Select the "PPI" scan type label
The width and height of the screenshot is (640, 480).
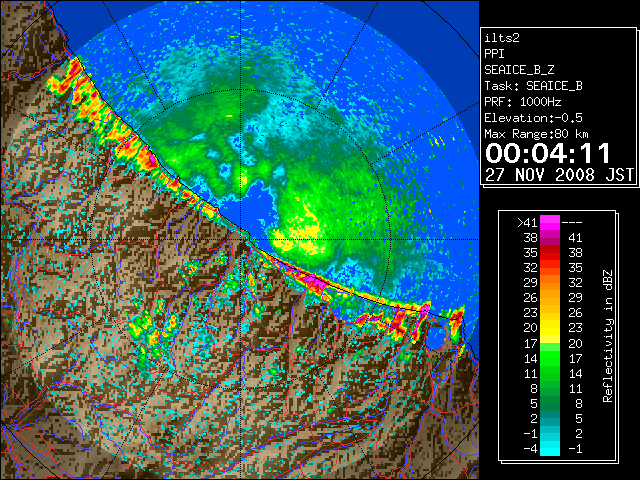click(494, 54)
